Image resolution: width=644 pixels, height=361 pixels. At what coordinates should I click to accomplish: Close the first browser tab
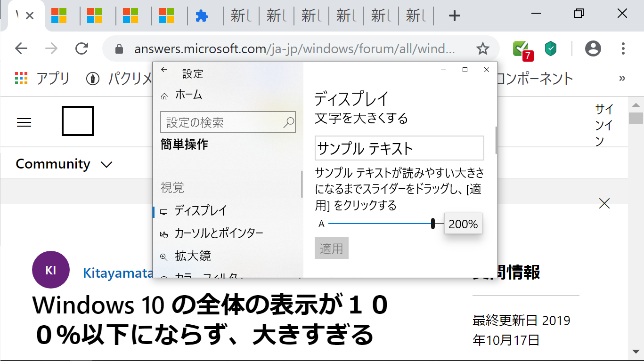point(30,16)
